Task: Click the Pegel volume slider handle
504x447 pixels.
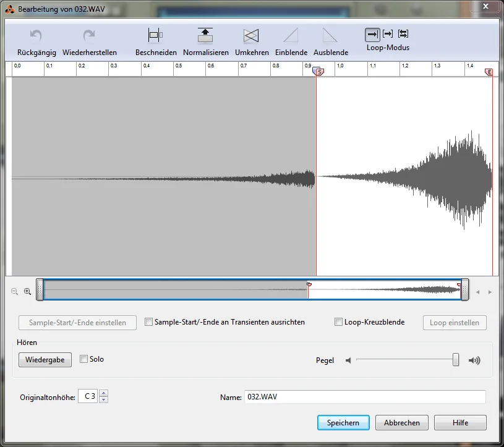Action: pos(456,360)
